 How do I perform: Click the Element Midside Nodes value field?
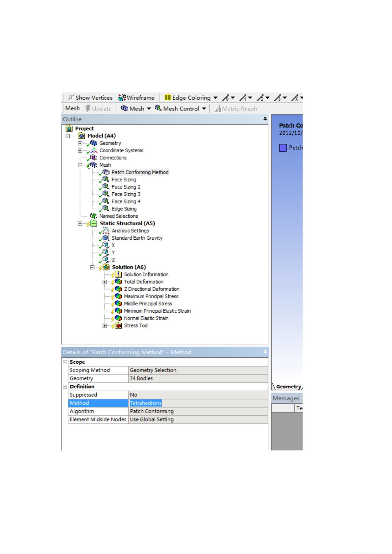pyautogui.click(x=198, y=420)
